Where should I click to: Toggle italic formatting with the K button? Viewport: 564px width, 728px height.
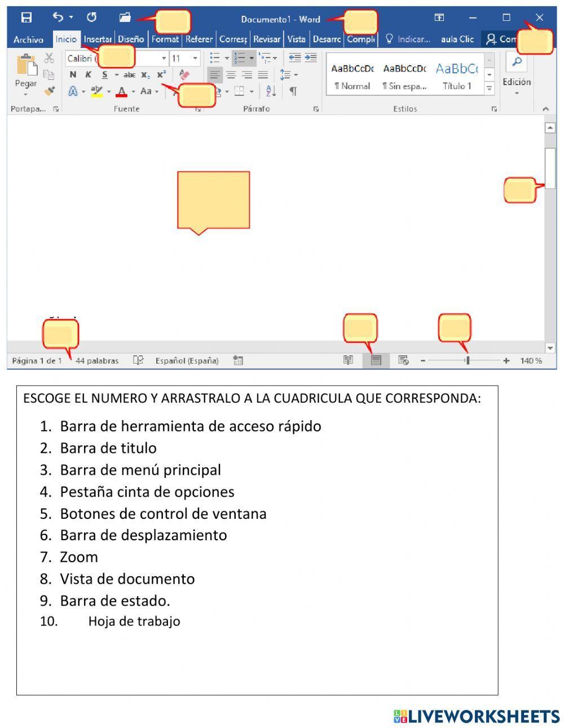[x=87, y=73]
